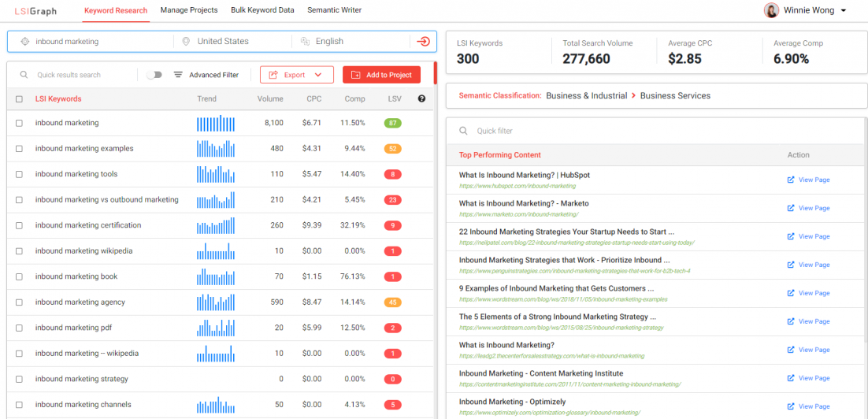Sort by the CPC column header
This screenshot has width=868, height=419.
[313, 99]
